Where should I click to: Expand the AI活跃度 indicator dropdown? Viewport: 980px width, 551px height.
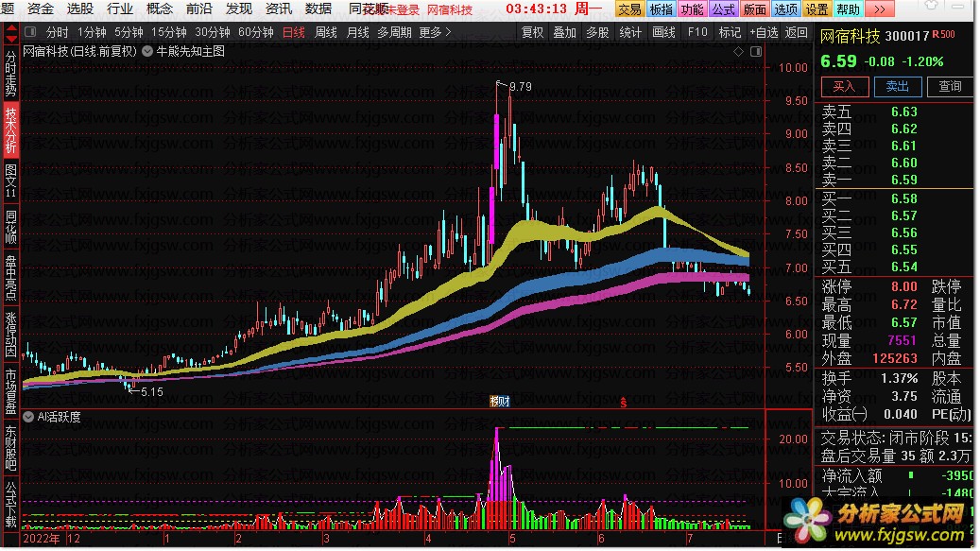coord(28,417)
